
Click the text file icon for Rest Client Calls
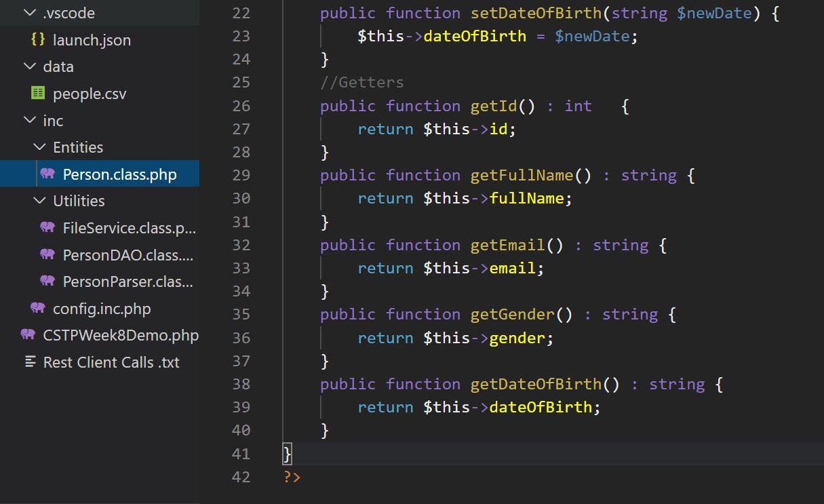coord(30,362)
